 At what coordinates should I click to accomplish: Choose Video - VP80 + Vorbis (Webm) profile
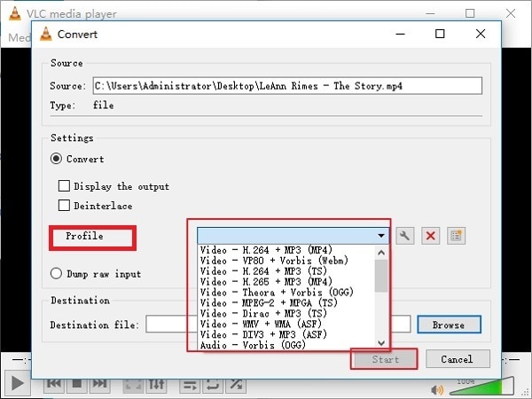click(286, 261)
